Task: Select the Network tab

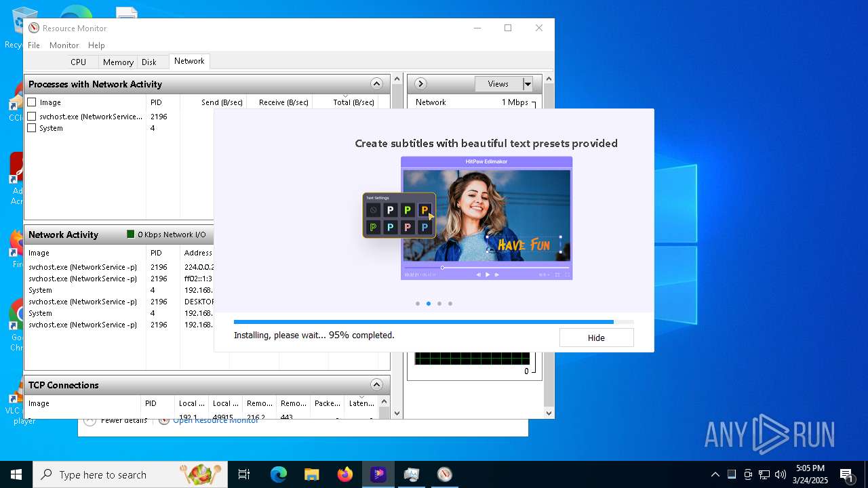Action: pos(189,61)
